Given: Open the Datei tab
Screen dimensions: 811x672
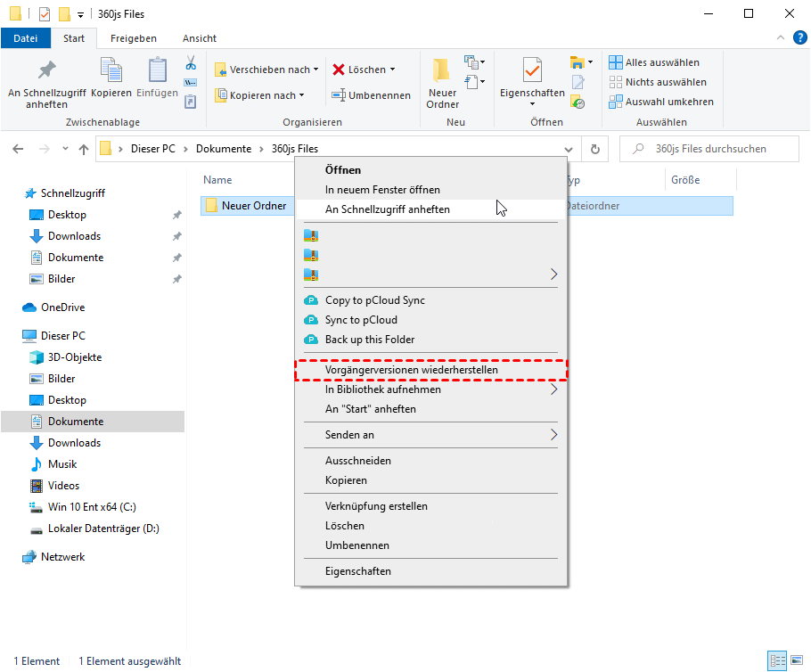Looking at the screenshot, I should [x=25, y=38].
